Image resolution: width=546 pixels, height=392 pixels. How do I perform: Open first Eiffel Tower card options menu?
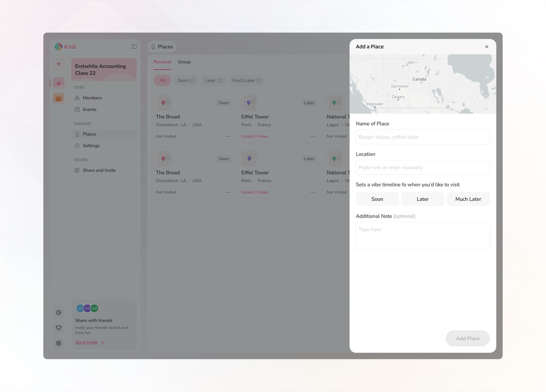[x=313, y=136]
